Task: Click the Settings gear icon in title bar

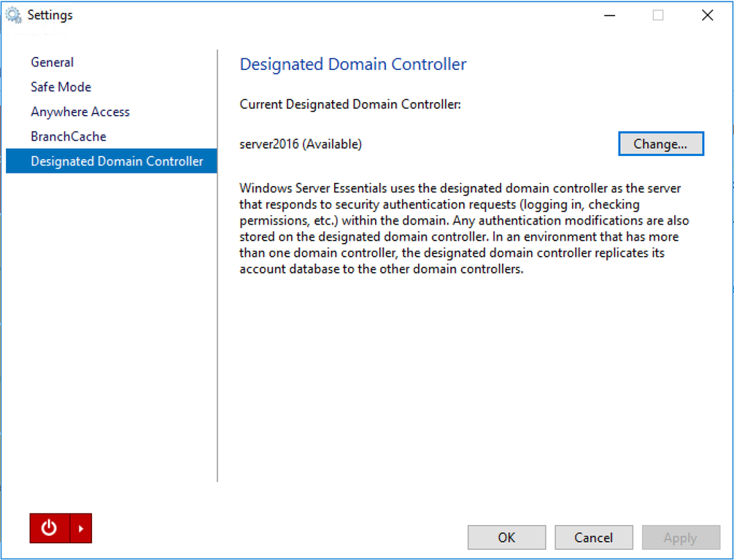Action: coord(13,15)
